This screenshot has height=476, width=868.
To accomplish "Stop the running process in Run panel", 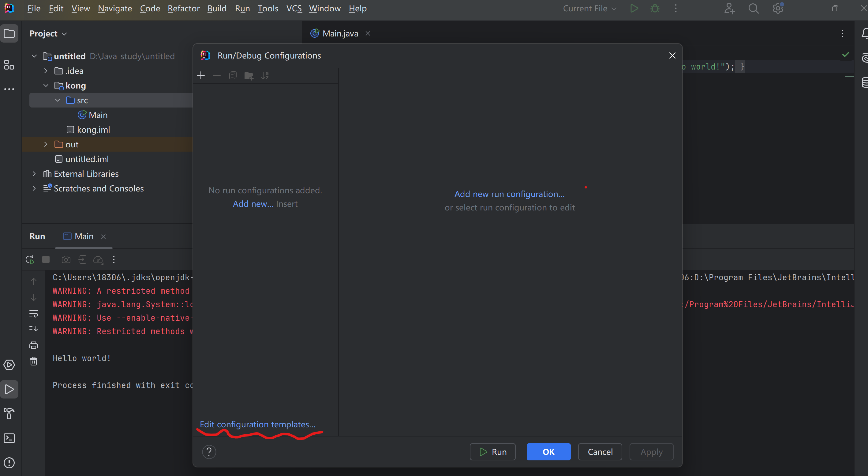I will (46, 259).
